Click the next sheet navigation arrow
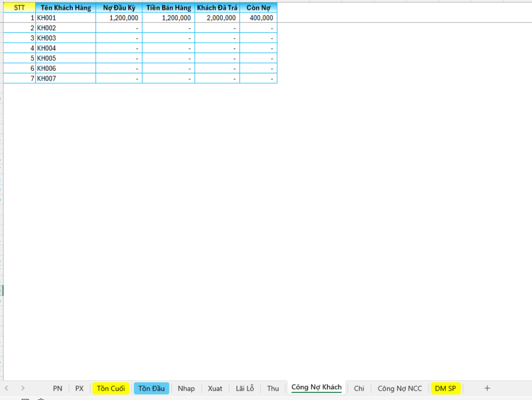Image resolution: width=532 pixels, height=400 pixels. pyautogui.click(x=23, y=388)
